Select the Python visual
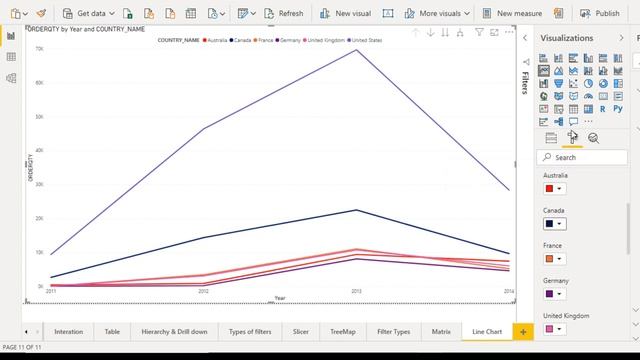The image size is (640, 360). (618, 109)
